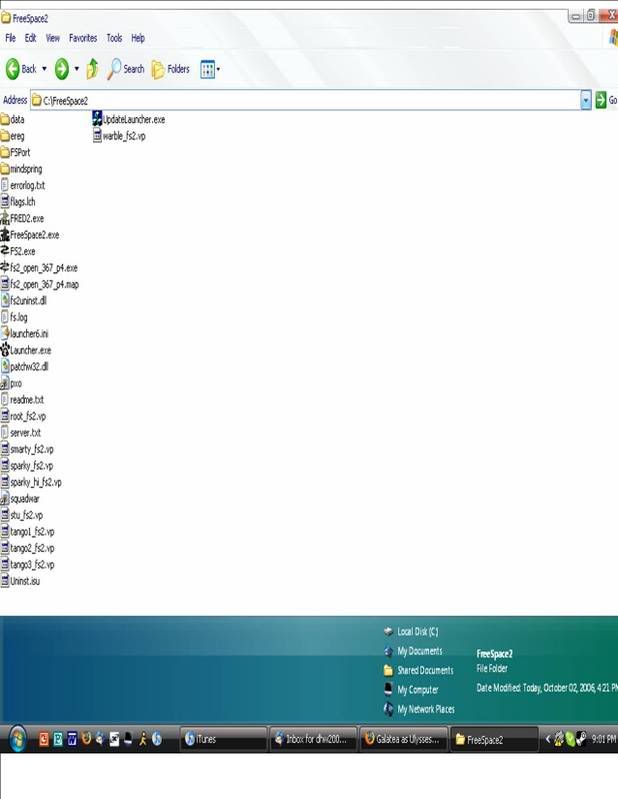Viewport: 618px width, 799px height.
Task: Select sparky_fs2.vp file
Action: pos(27,466)
